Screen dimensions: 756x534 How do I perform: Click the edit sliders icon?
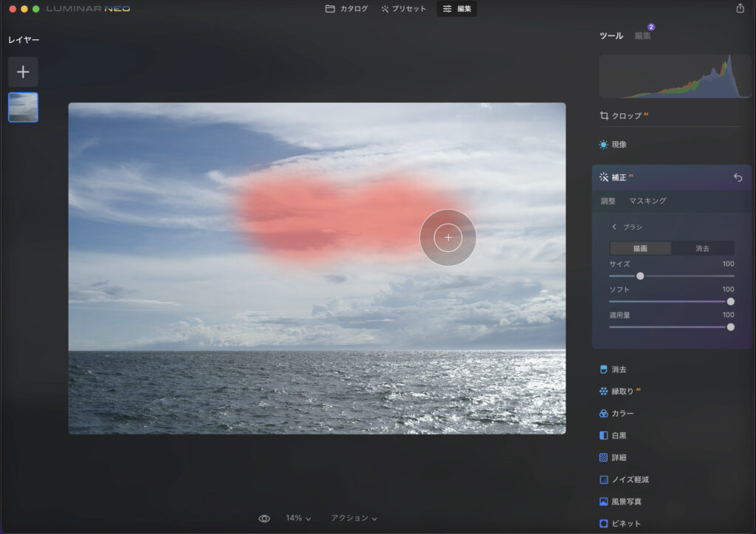click(x=447, y=9)
